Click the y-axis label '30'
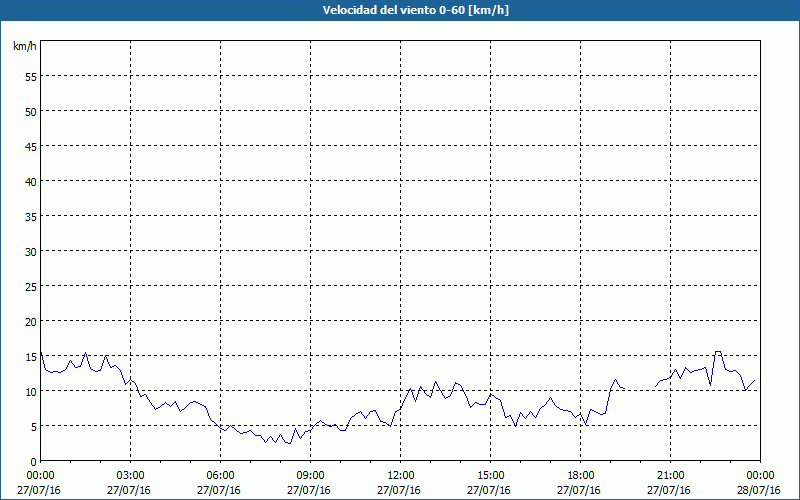The width and height of the screenshot is (800, 500). pyautogui.click(x=31, y=252)
